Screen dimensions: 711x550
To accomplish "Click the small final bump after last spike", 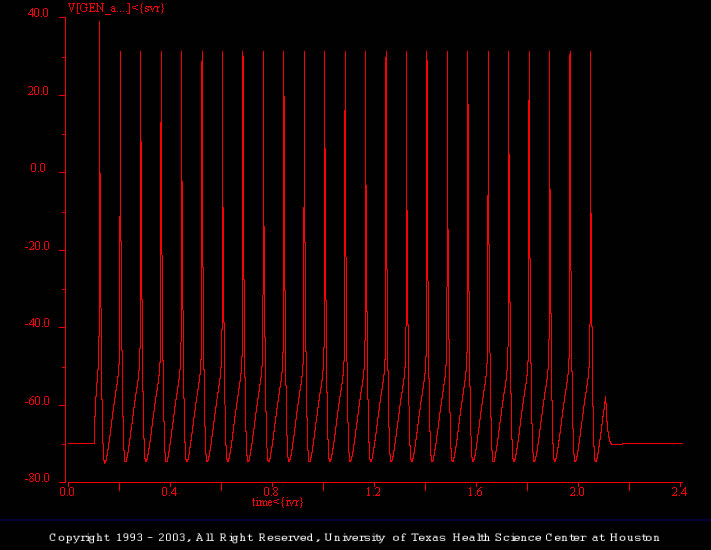I will (x=606, y=401).
